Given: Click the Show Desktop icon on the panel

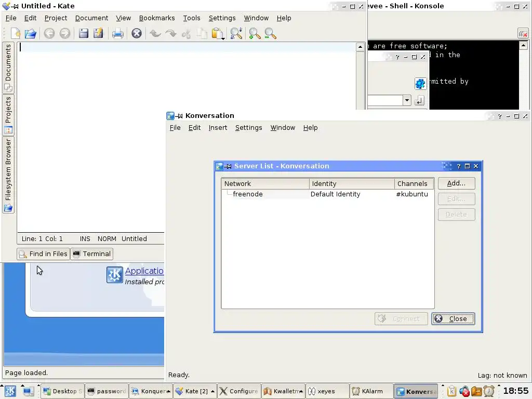Looking at the screenshot, I should pos(28,391).
